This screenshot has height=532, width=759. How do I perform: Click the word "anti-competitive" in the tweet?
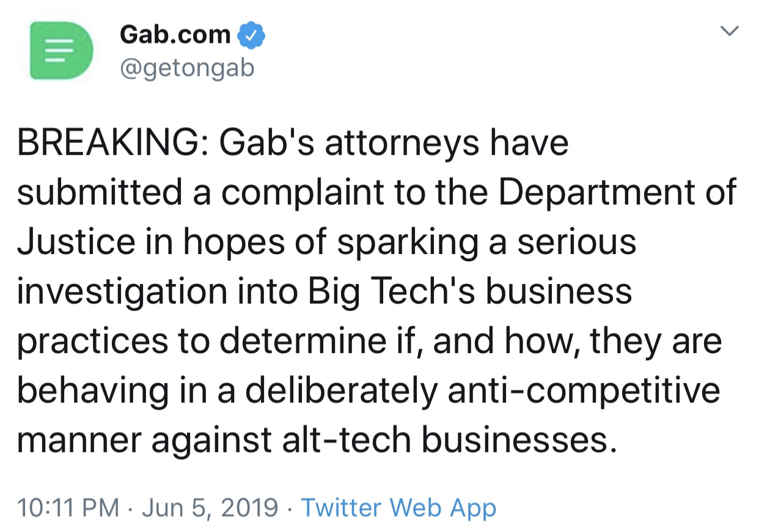584,390
